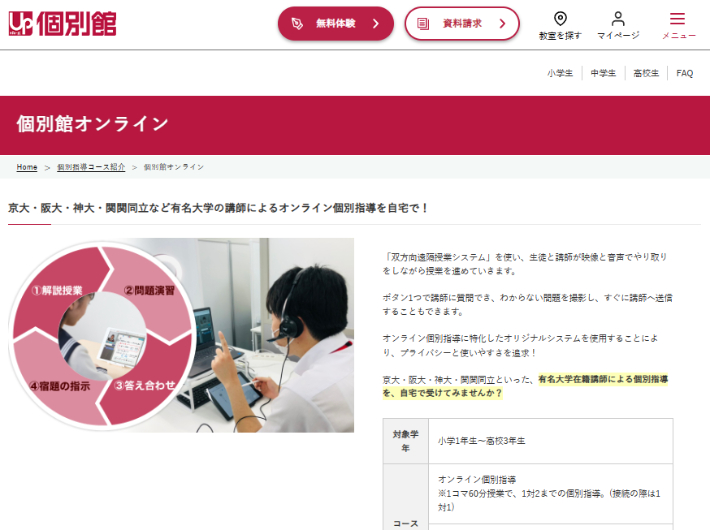Click the pen icon on 無料体験
The width and height of the screenshot is (710, 530).
[297, 23]
